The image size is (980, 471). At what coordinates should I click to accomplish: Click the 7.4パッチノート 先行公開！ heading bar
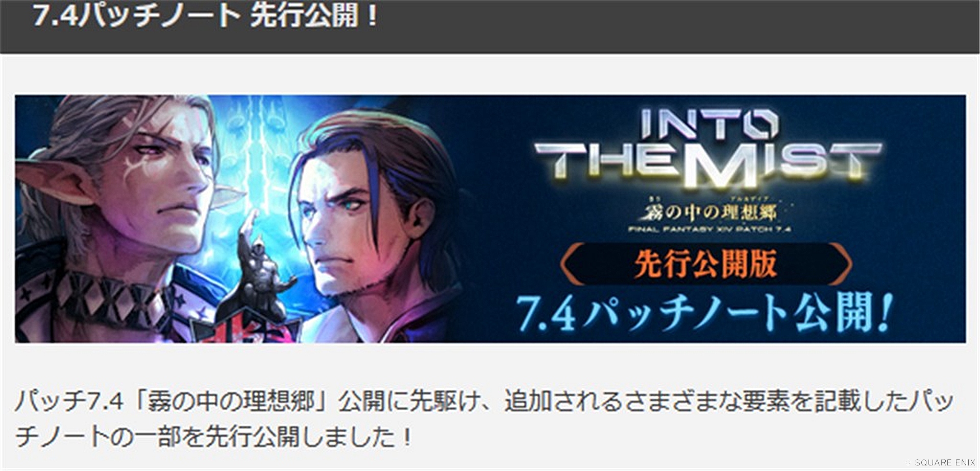(x=490, y=26)
